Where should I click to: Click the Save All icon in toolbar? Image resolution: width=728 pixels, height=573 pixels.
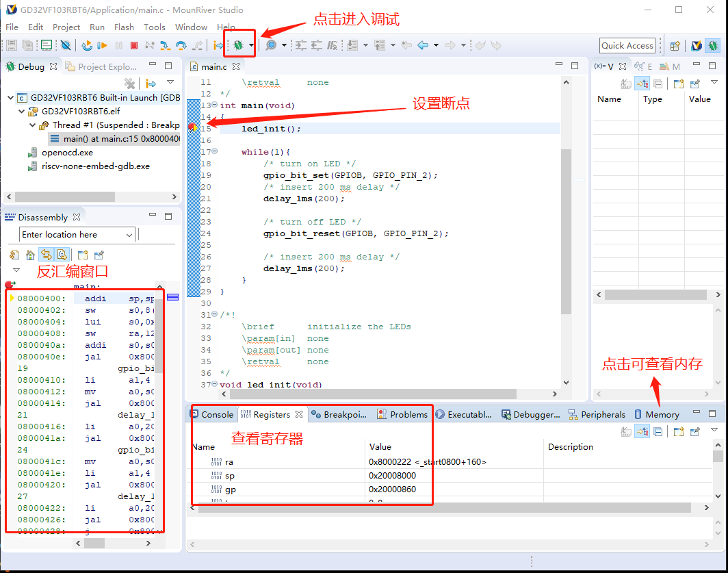(x=28, y=45)
